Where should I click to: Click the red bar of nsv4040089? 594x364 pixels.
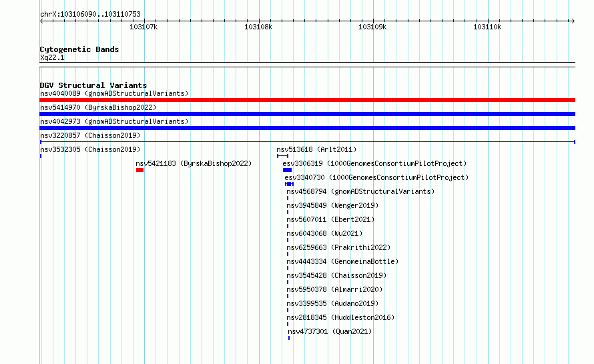coord(307,100)
